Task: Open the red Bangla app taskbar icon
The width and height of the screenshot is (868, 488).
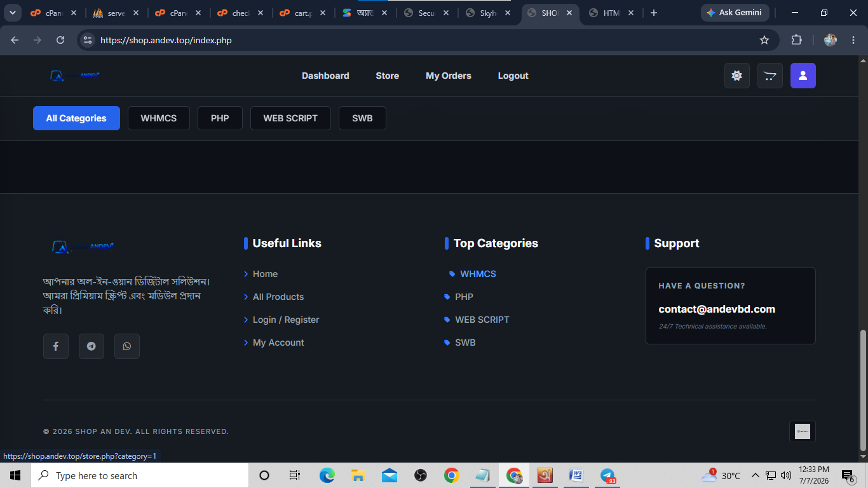Action: (x=545, y=475)
